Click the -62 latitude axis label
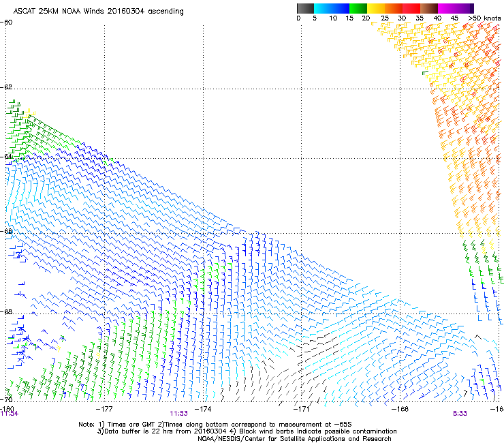The image size is (504, 443). click(x=6, y=87)
